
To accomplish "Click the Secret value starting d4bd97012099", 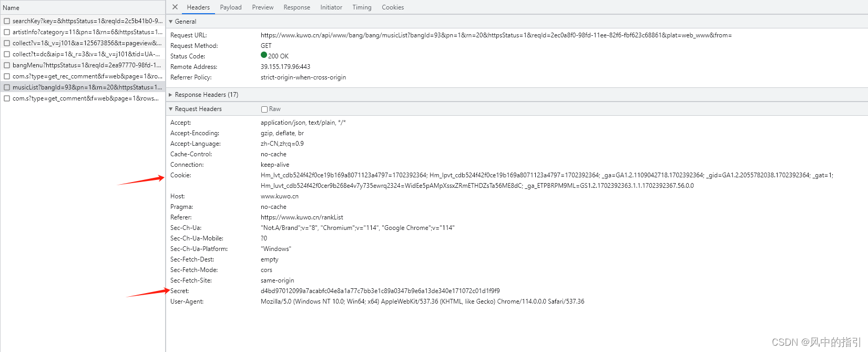I will pyautogui.click(x=380, y=291).
